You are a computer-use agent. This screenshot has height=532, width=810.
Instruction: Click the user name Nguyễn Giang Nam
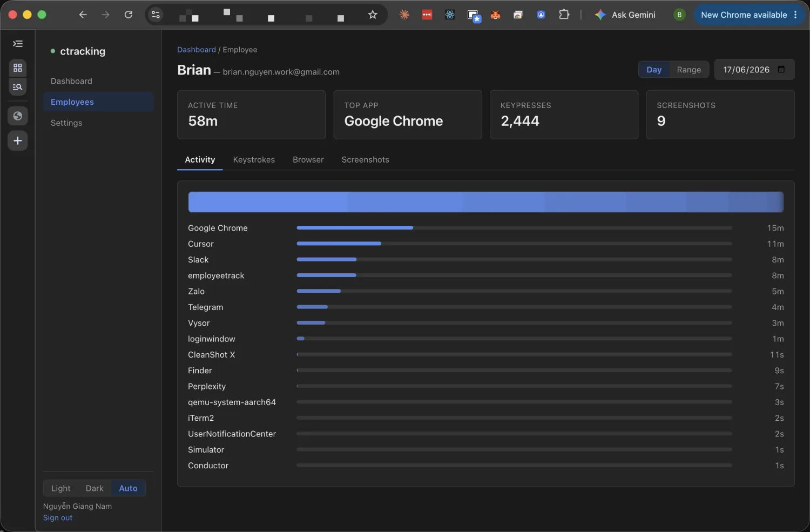(x=77, y=506)
